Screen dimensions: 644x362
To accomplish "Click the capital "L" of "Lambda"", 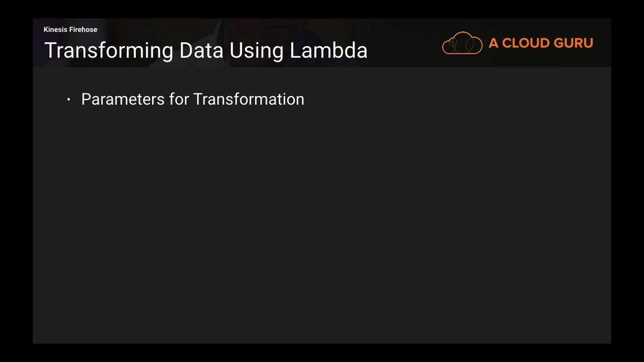I will coord(294,51).
